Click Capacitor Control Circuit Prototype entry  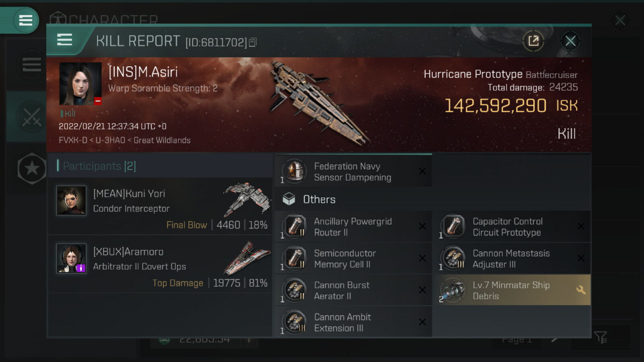(507, 227)
